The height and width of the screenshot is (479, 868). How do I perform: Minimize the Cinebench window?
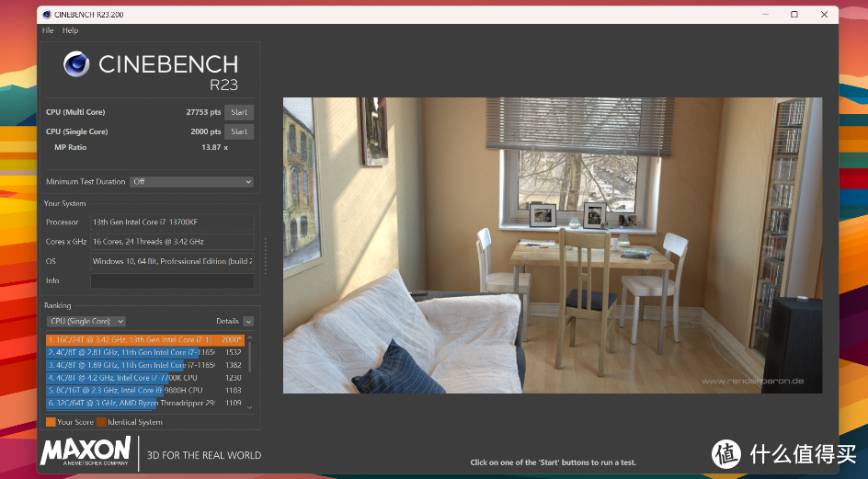click(766, 15)
